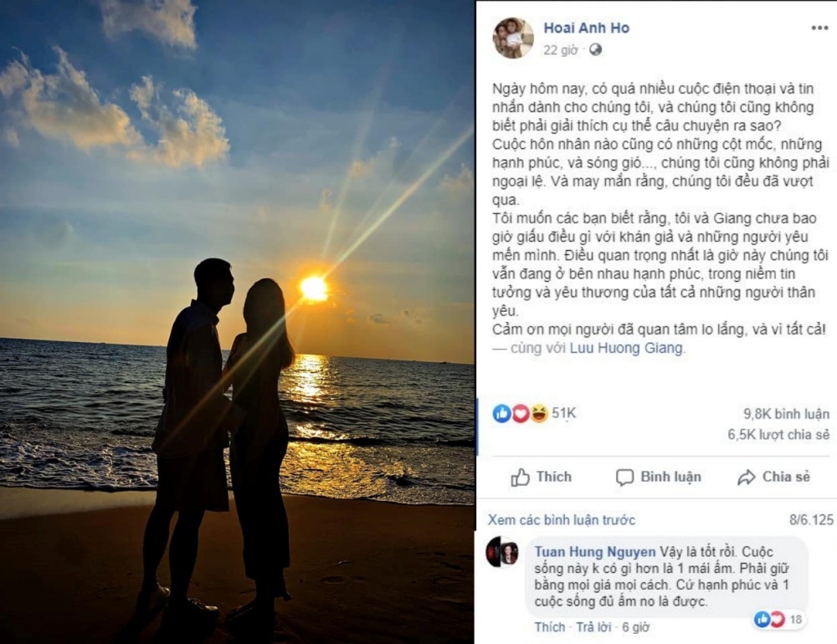Viewport: 837px width, 644px height.
Task: Open the 9,8K bình luận comments count
Action: (786, 413)
